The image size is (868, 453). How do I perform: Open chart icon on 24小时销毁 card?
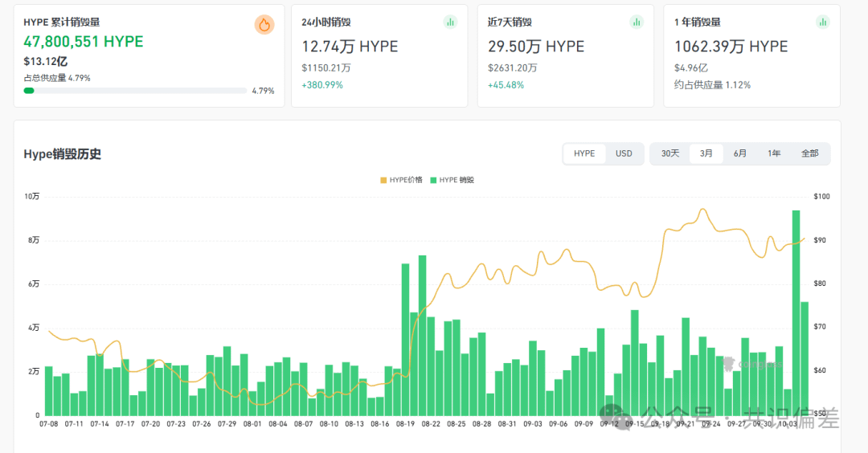coord(450,22)
